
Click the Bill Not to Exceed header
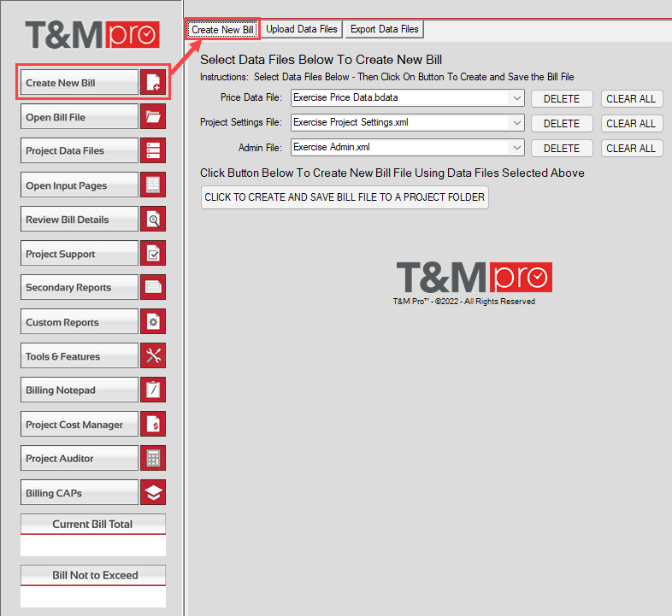click(93, 575)
